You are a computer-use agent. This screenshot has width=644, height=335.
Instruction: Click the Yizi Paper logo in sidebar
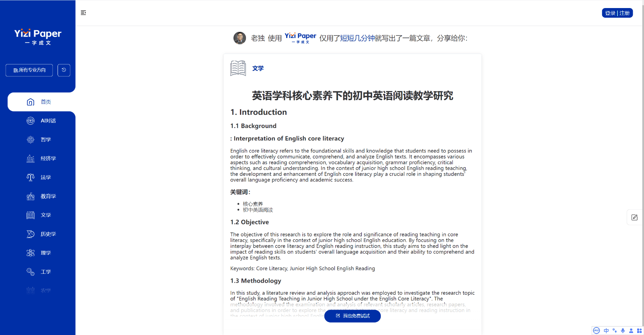38,37
